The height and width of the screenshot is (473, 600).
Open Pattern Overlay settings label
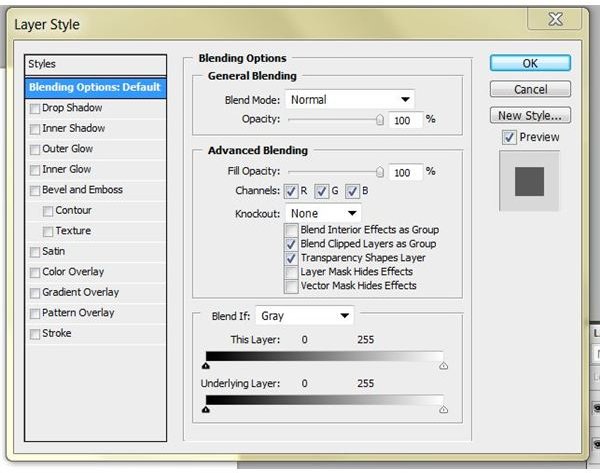pos(78,313)
